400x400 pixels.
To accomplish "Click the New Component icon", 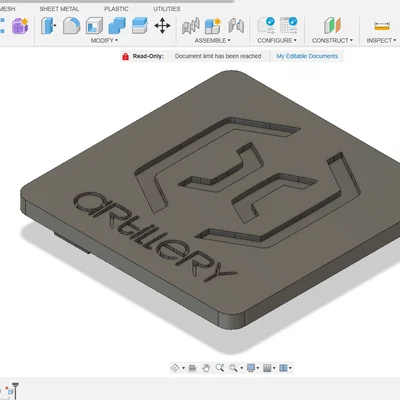I will 213,26.
